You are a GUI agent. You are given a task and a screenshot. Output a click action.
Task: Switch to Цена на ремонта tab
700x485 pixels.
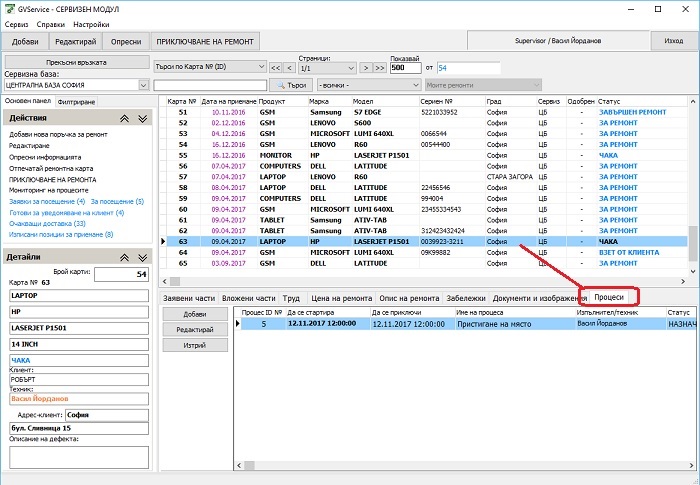(342, 298)
